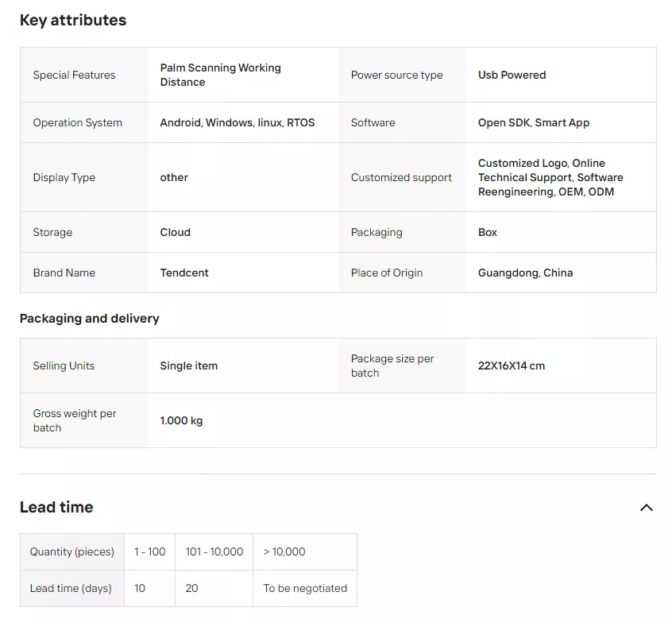Click the 'Tendcent' brand value

coord(184,273)
